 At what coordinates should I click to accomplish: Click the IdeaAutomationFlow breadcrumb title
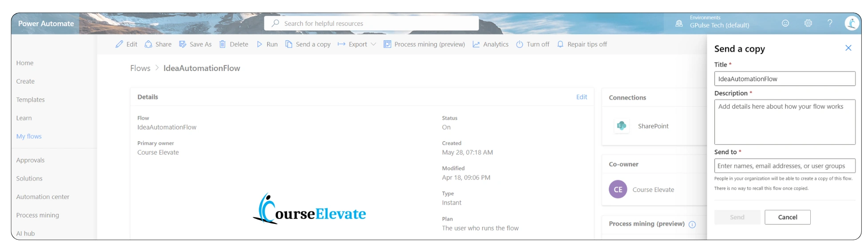click(x=202, y=68)
